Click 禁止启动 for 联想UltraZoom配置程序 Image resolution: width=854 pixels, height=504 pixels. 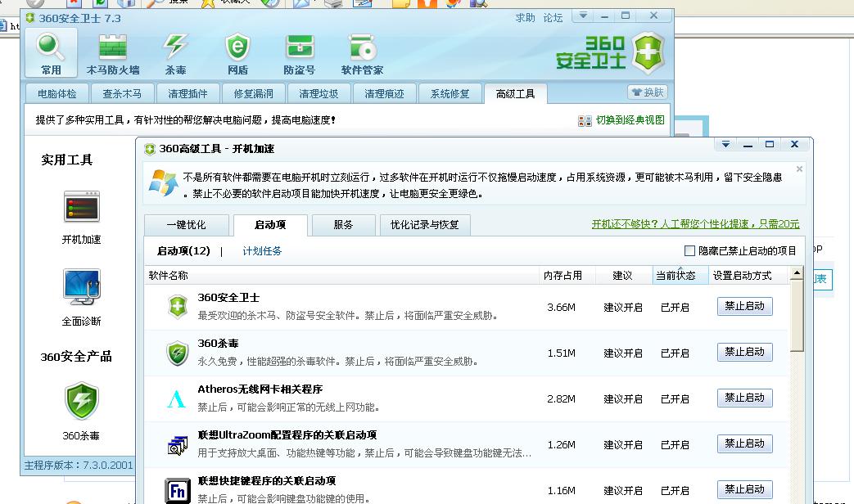click(x=744, y=443)
